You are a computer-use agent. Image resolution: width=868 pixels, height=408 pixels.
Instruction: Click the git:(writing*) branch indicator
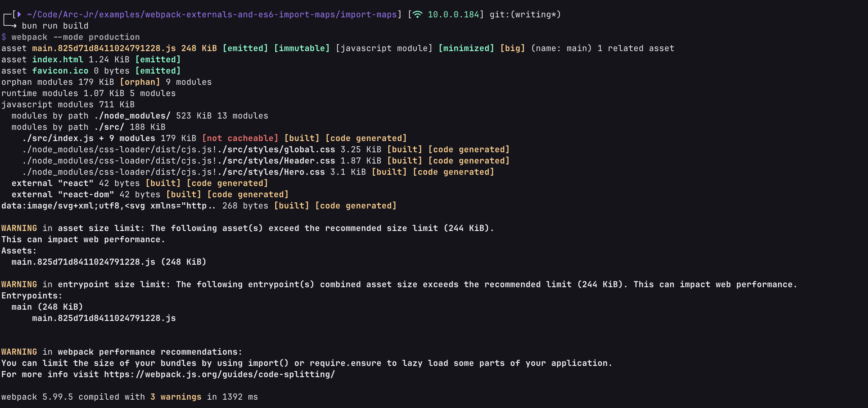click(x=525, y=14)
